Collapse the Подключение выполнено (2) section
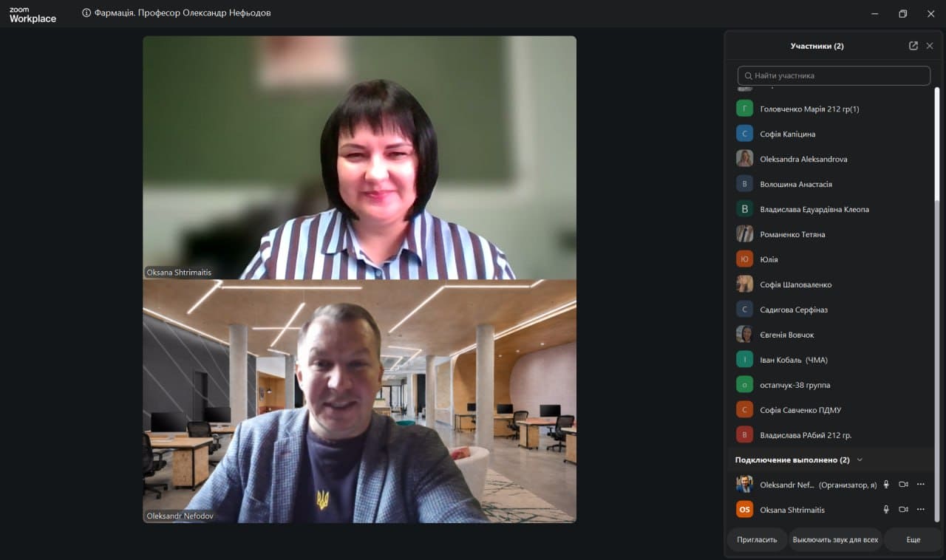Viewport: 946px width, 560px height. pos(860,460)
